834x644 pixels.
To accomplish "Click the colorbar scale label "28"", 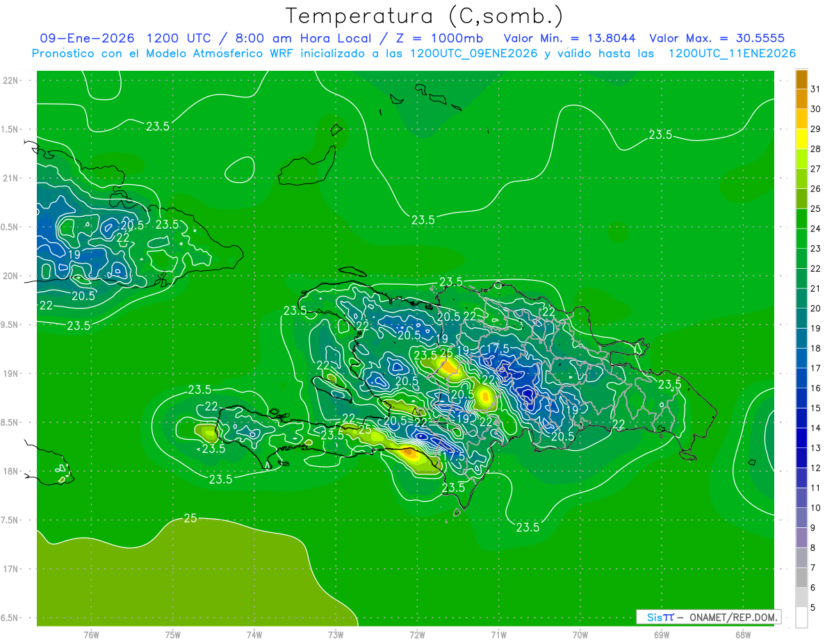I will [816, 149].
